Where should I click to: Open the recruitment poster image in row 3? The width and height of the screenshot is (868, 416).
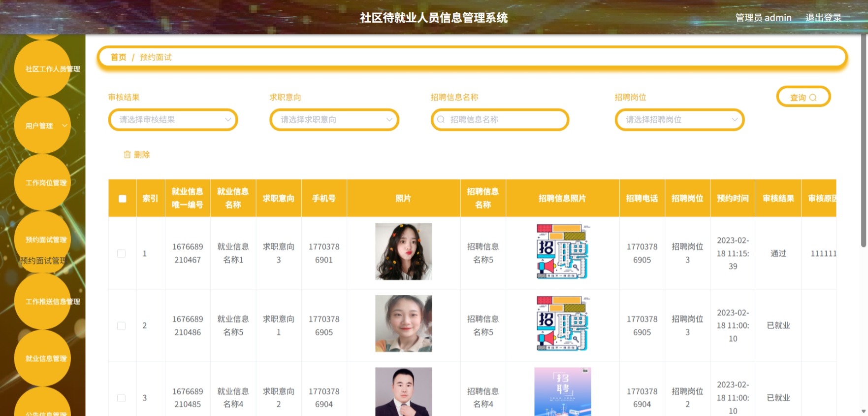pyautogui.click(x=563, y=392)
